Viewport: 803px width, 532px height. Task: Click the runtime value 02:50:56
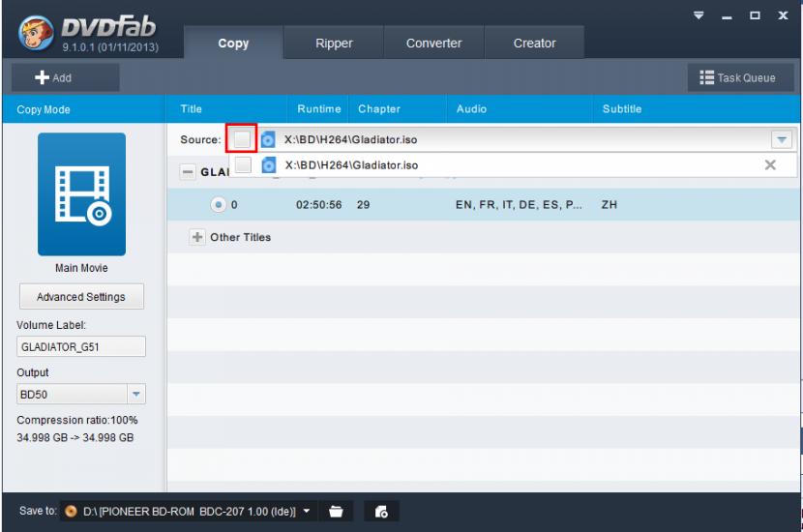[x=318, y=204]
